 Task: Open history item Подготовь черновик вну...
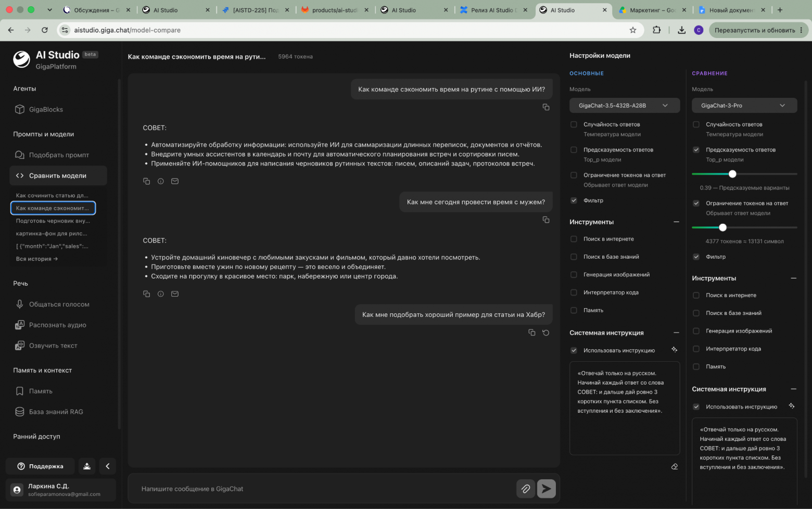coord(53,221)
